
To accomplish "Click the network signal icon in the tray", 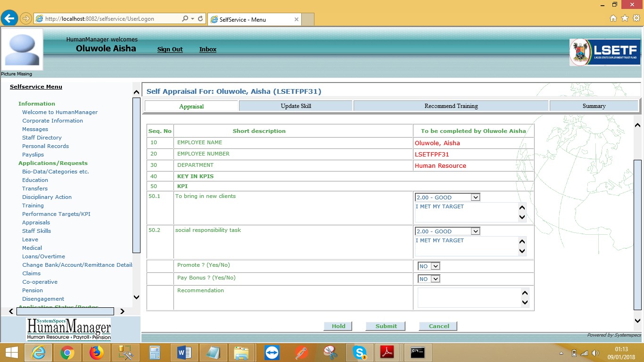I will click(584, 353).
